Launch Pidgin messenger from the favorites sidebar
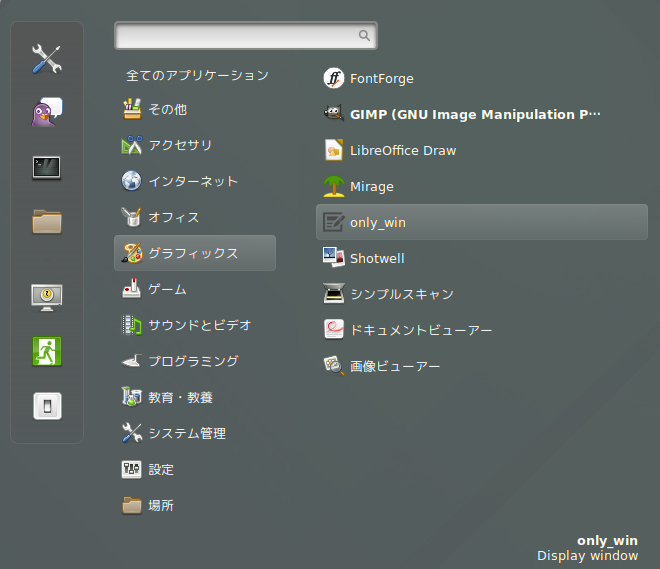 point(47,112)
